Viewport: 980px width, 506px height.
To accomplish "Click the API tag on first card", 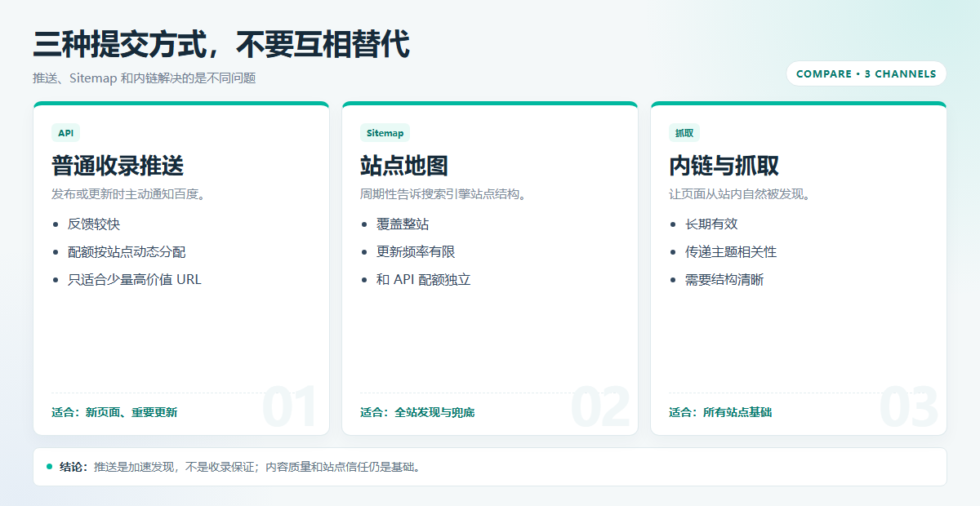I will [x=65, y=133].
